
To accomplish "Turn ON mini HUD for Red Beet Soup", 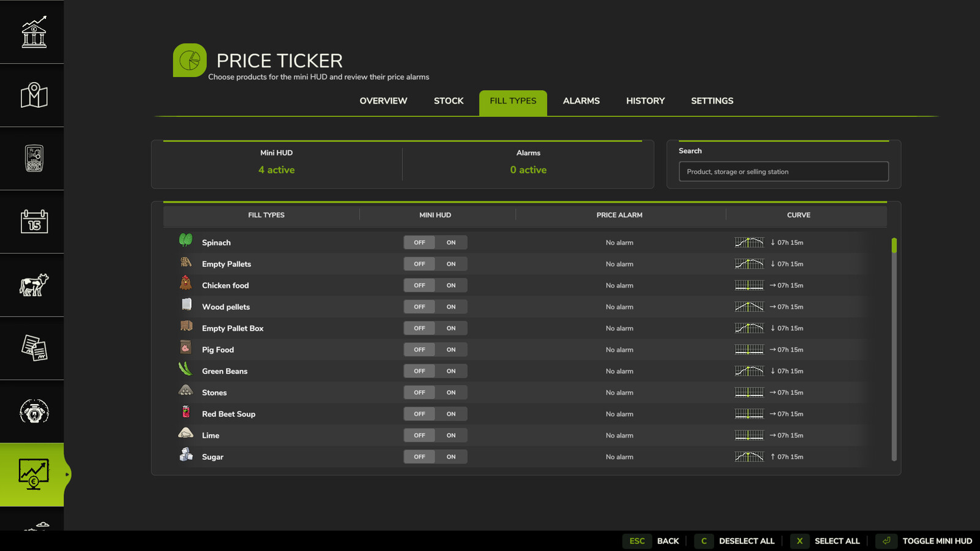I will point(451,414).
